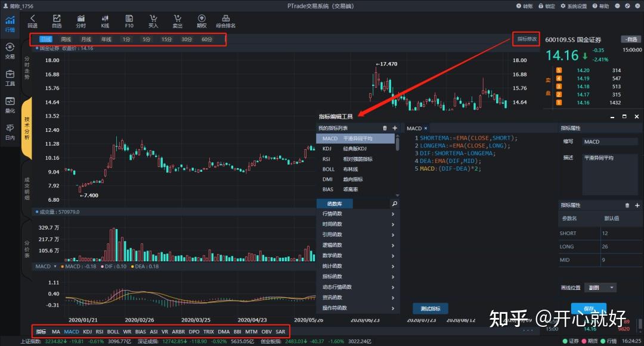644x346 pixels.
Task: Open the 量化 panel in the left sidebar
Action: [10, 104]
